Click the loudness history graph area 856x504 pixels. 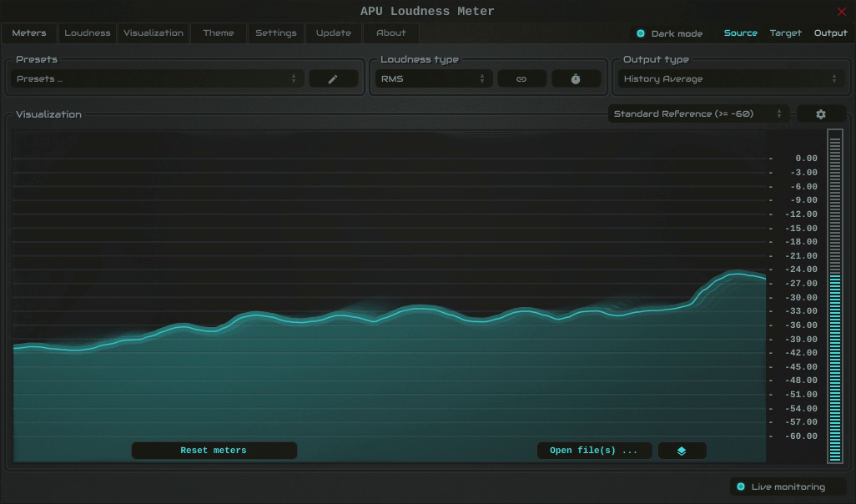[390, 296]
